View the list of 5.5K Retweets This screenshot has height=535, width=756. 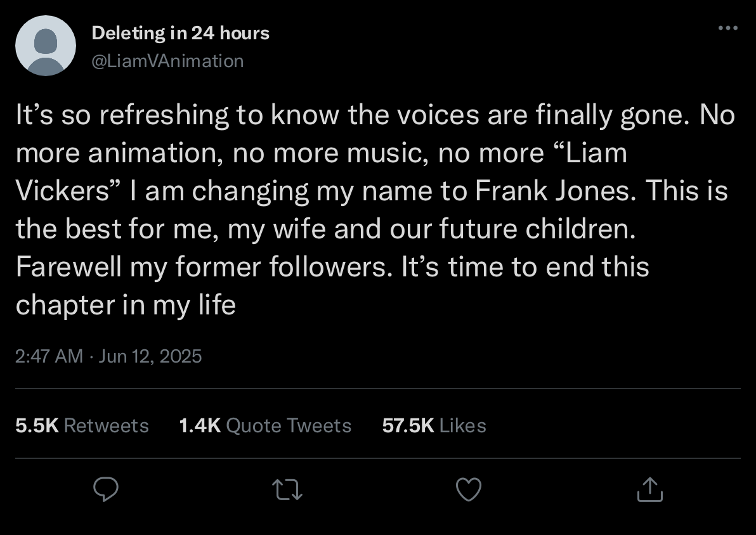coord(82,425)
